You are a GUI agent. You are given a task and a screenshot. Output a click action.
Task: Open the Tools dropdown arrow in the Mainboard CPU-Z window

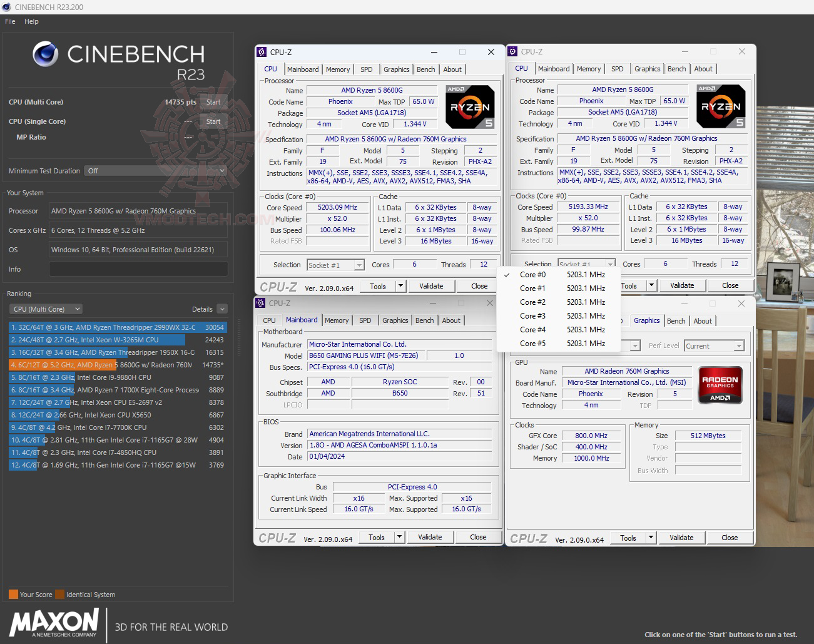click(x=399, y=537)
